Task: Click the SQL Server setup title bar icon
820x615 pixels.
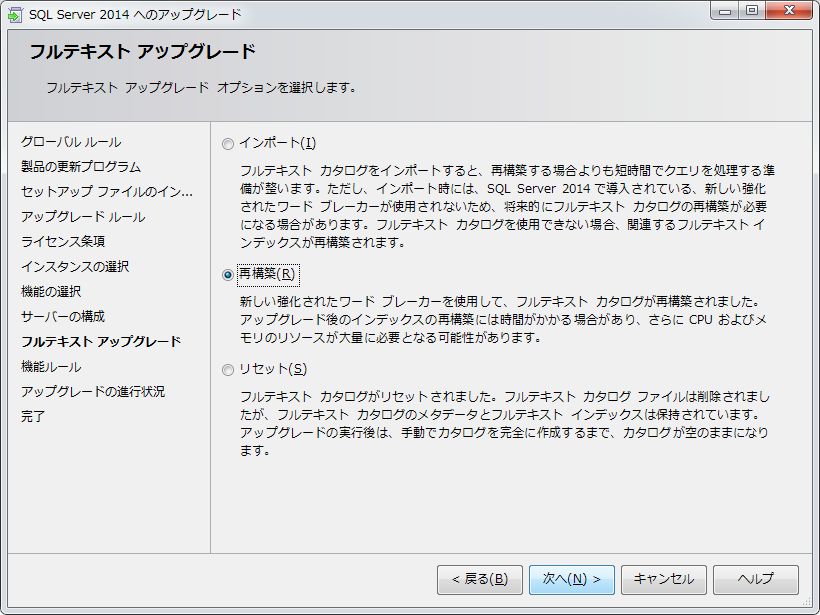Action: click(15, 14)
